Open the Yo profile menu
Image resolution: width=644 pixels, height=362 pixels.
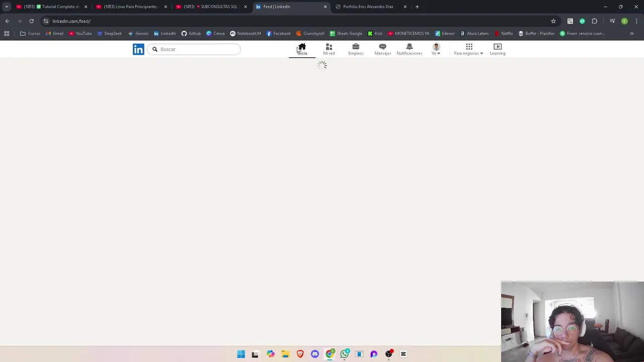pyautogui.click(x=436, y=49)
